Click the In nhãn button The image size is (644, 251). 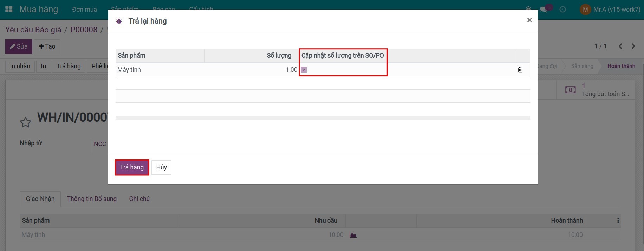click(x=20, y=66)
